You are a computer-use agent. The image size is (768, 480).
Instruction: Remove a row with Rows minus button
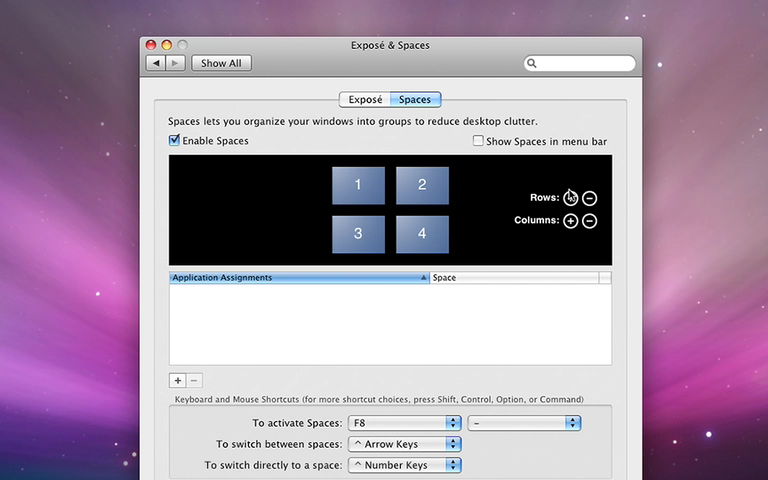click(590, 198)
